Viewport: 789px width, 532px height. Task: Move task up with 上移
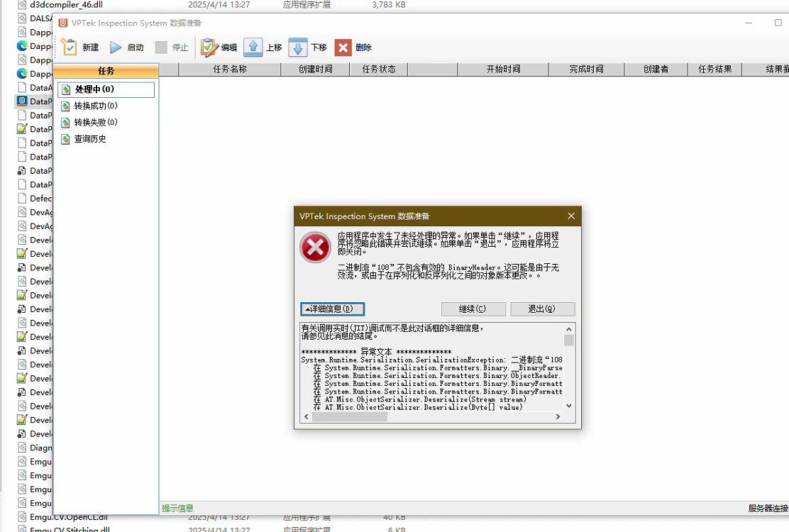(263, 48)
